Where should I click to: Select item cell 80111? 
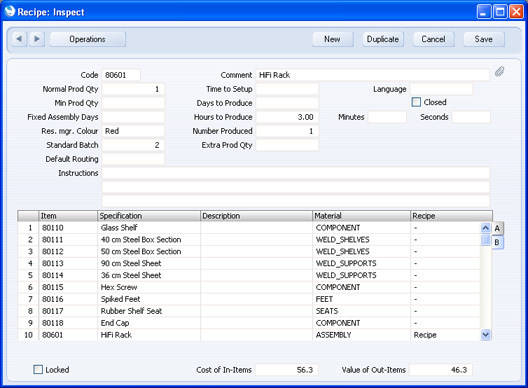[x=68, y=240]
